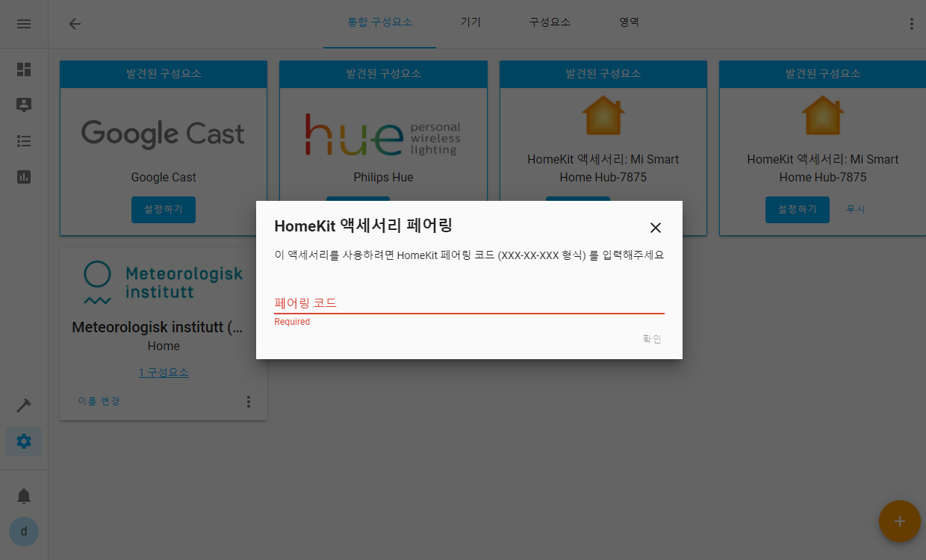Viewport: 926px width, 560px height.
Task: Open the 1 구성요소 link
Action: 164,373
